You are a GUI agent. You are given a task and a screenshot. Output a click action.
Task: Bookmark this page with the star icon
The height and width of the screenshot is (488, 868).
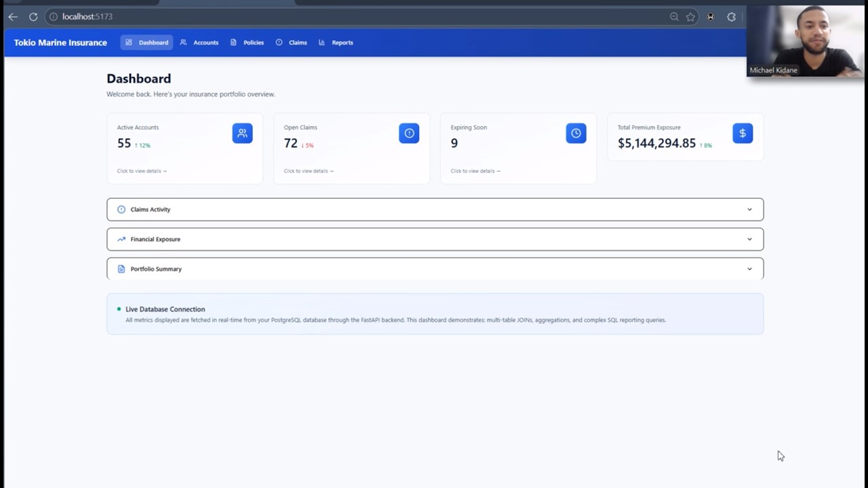pyautogui.click(x=690, y=17)
